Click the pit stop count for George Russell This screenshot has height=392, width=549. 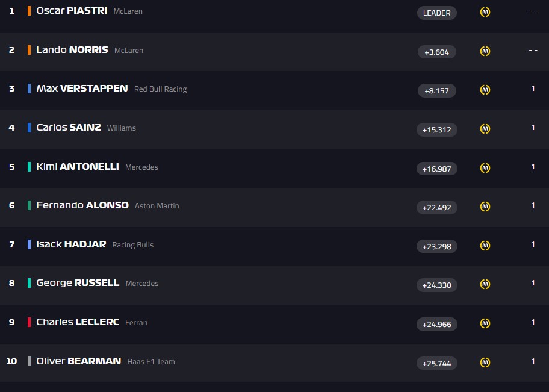[x=533, y=283]
